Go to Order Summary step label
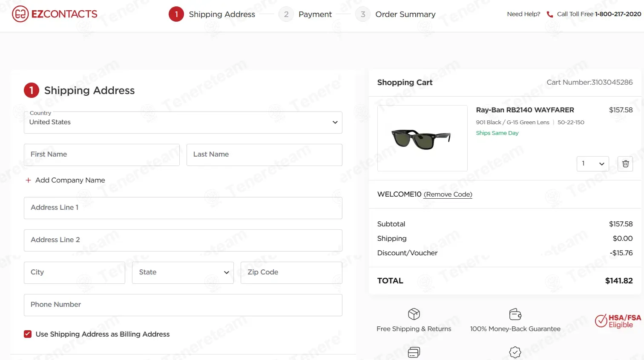Screen dimensions: 644x360 (405, 14)
